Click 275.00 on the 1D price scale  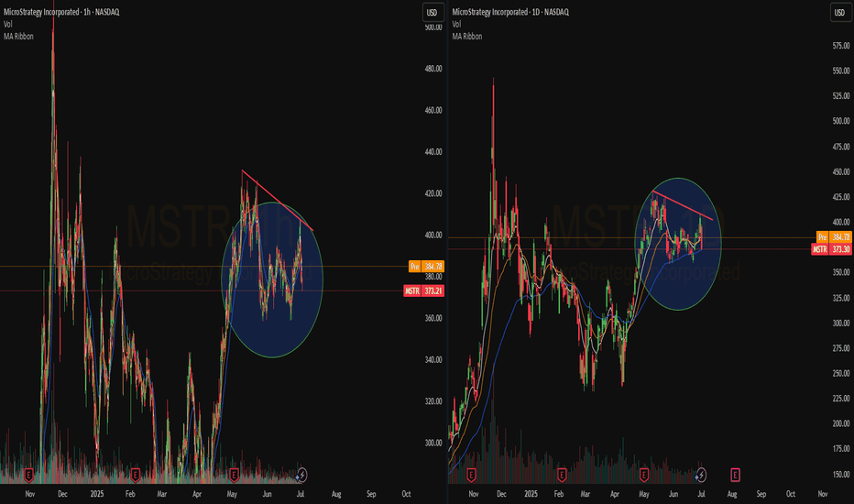click(x=841, y=348)
